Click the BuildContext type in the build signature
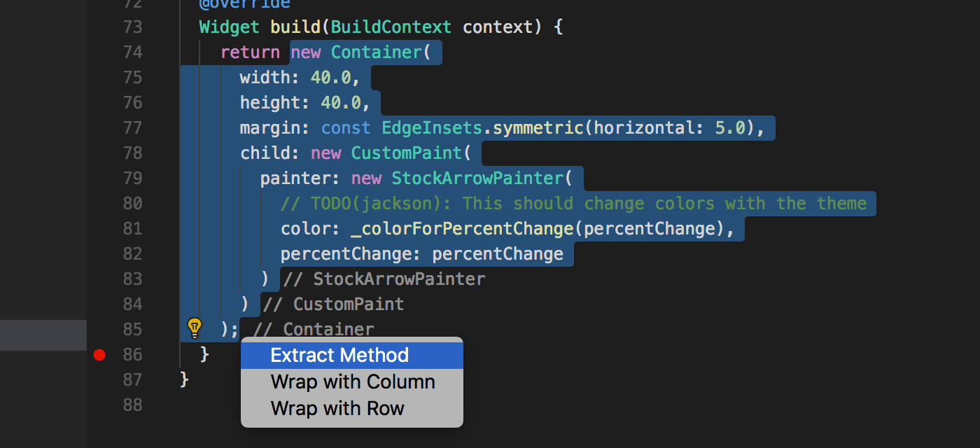This screenshot has width=980, height=448. (391, 27)
